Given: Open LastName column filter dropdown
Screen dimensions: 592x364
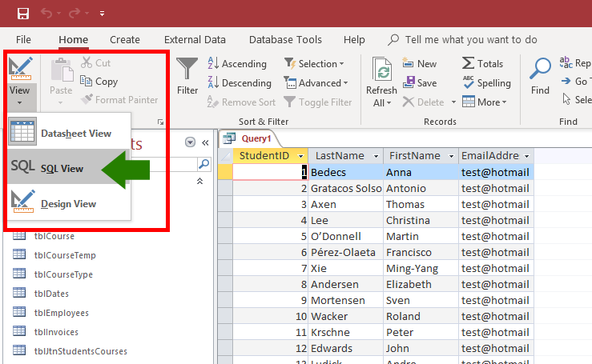Looking at the screenshot, I should [376, 156].
